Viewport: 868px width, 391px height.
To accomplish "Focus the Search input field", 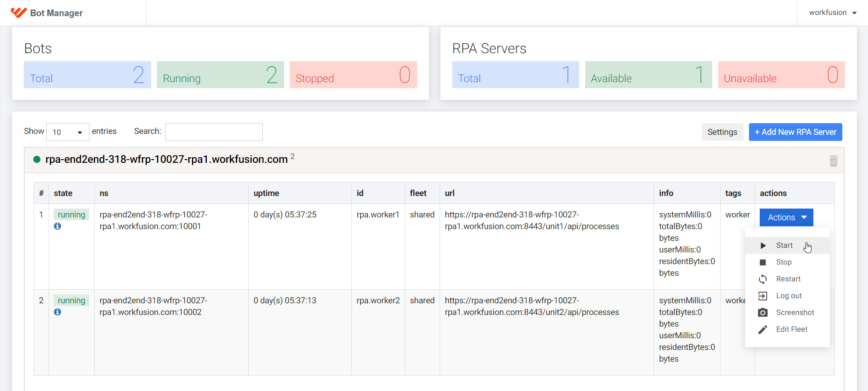I will tap(214, 132).
